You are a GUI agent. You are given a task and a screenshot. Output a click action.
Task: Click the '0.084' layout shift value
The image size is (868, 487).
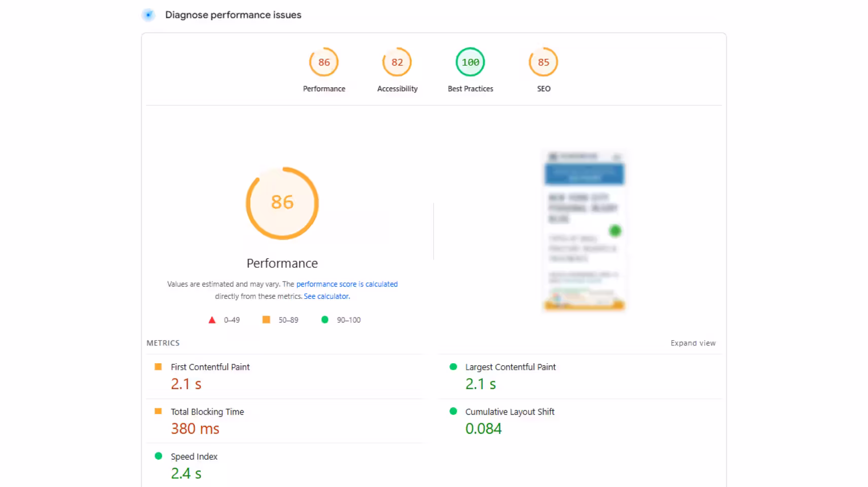click(x=484, y=429)
